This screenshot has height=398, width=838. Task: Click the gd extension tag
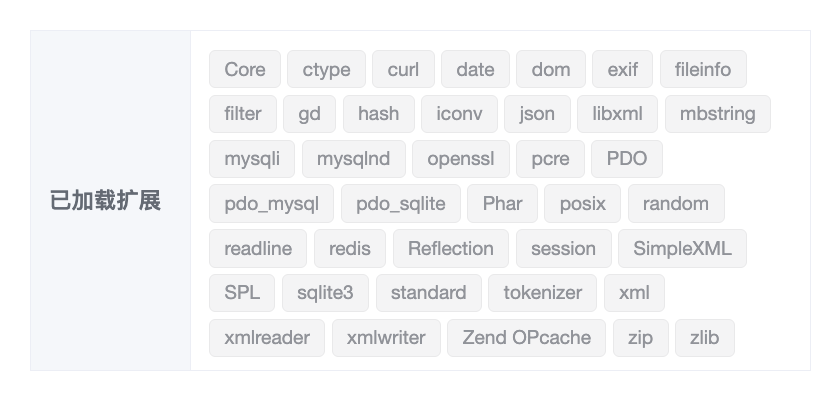(309, 114)
